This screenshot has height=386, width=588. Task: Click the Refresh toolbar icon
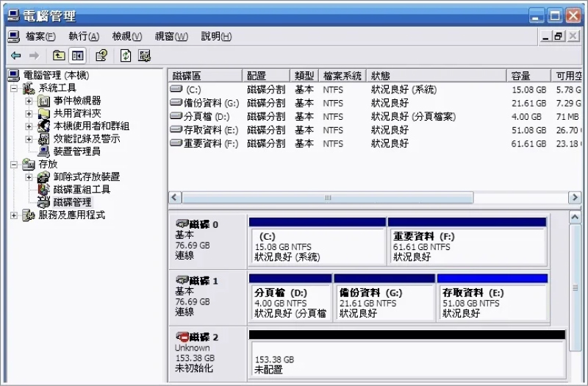126,56
